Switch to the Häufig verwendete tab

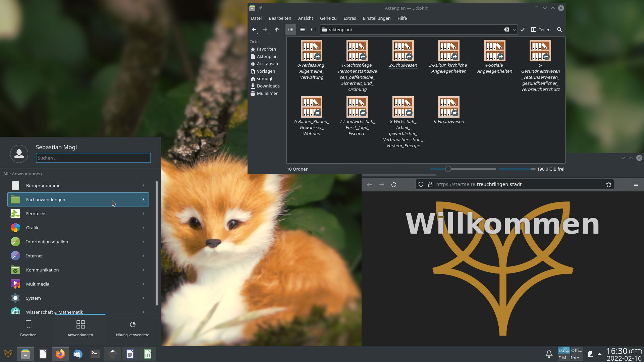point(132,328)
